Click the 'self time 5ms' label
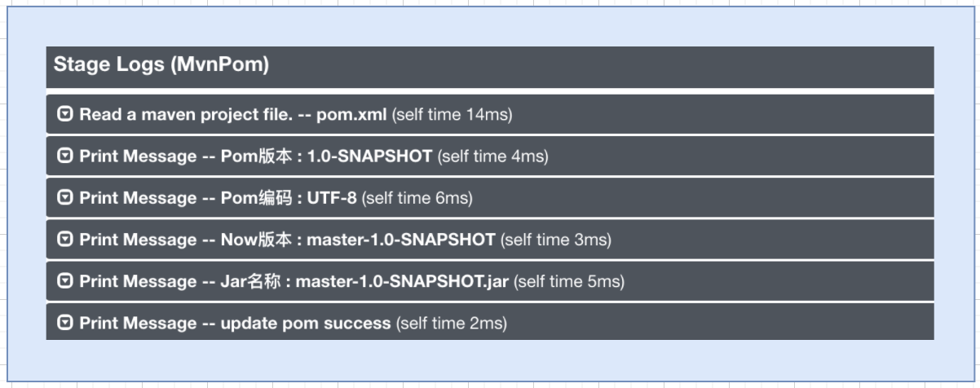The height and width of the screenshot is (388, 980). 569,282
